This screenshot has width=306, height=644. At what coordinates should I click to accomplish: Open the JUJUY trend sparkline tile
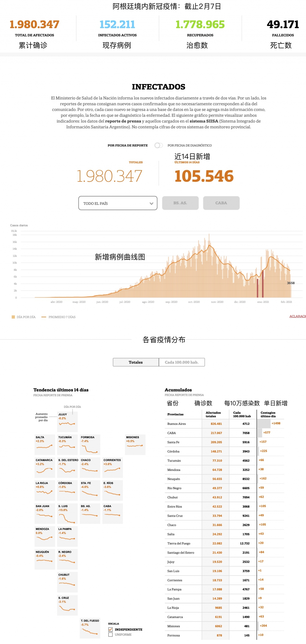67,422
